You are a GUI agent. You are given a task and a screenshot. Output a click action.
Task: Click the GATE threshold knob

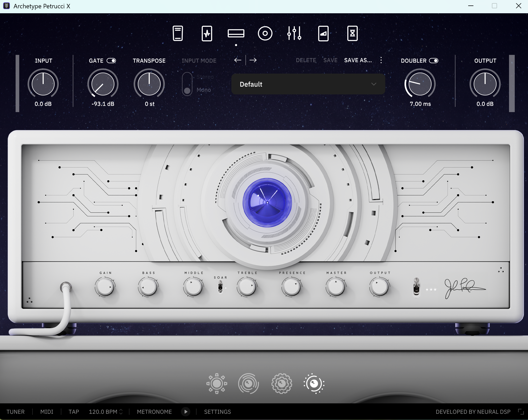point(103,84)
